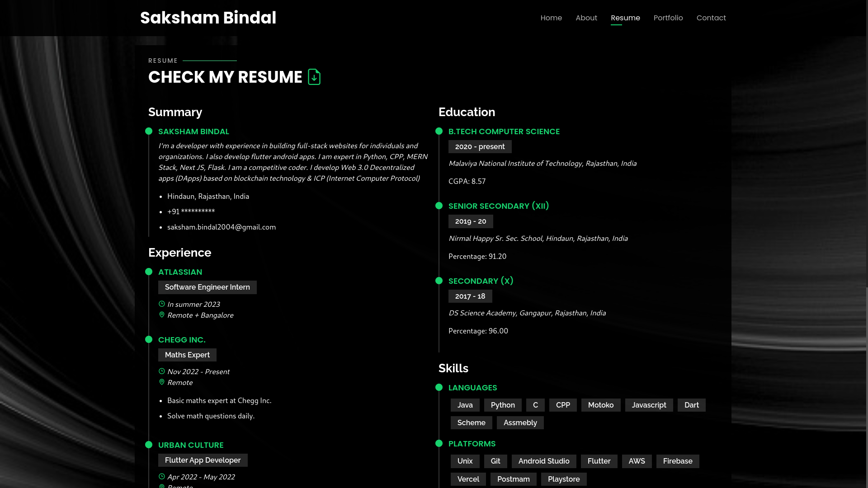Screen dimensions: 868x488
Task: Click green timeline dot beside ATLASSIAN
Action: [149, 272]
